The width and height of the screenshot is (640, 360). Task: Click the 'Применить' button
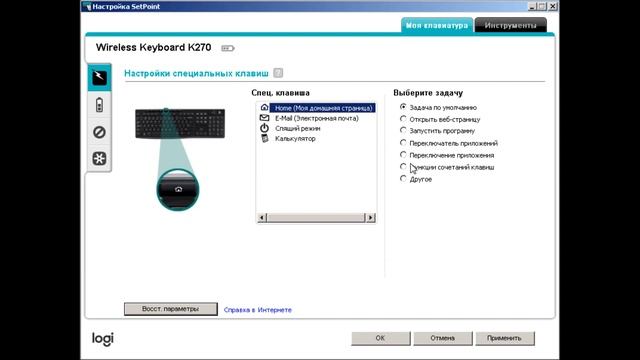coord(504,338)
